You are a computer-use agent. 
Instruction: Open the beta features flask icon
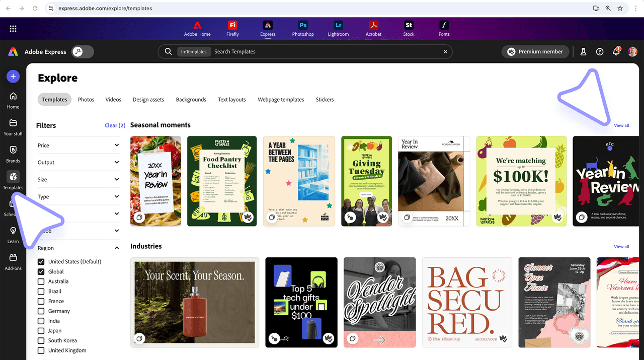point(583,51)
